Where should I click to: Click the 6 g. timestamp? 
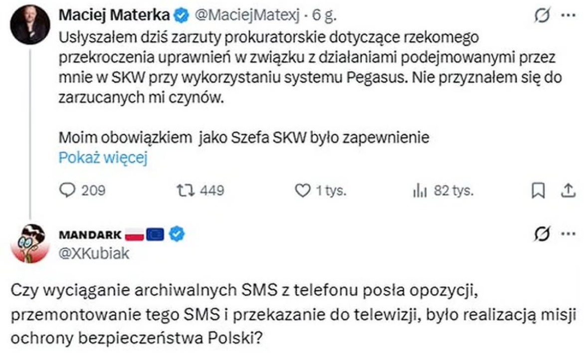pos(322,16)
